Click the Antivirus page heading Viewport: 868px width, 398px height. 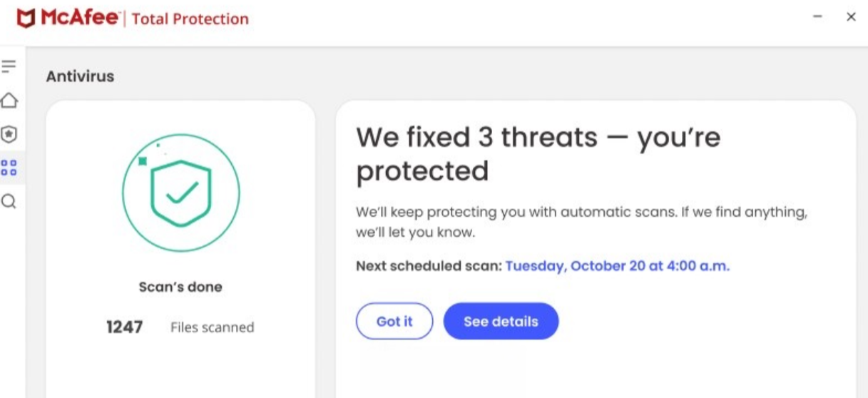[x=80, y=76]
